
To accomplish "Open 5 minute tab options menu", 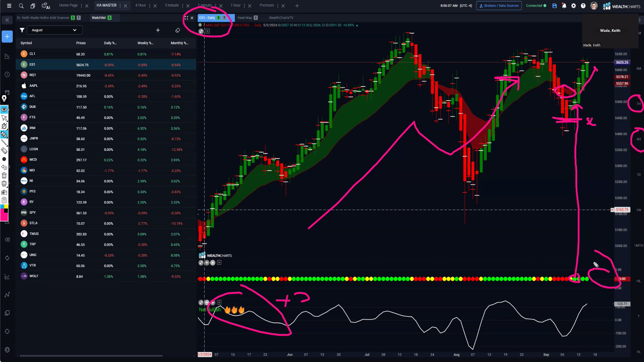I will tap(182, 6).
